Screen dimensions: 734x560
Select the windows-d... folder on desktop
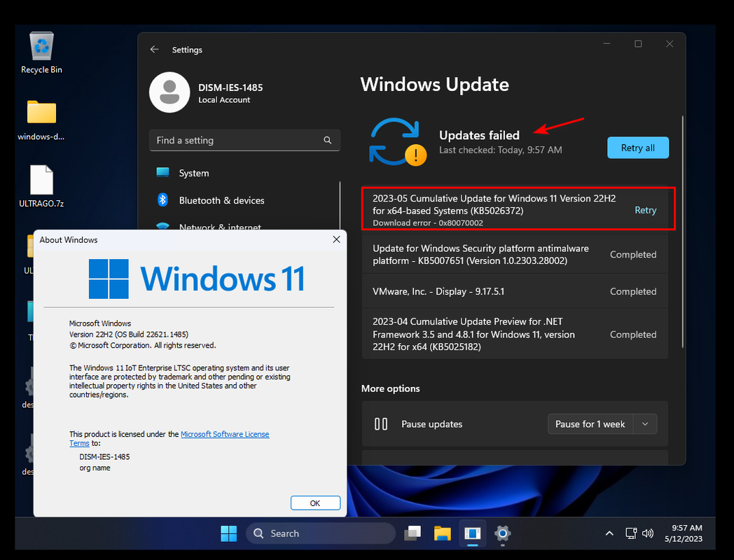(41, 120)
